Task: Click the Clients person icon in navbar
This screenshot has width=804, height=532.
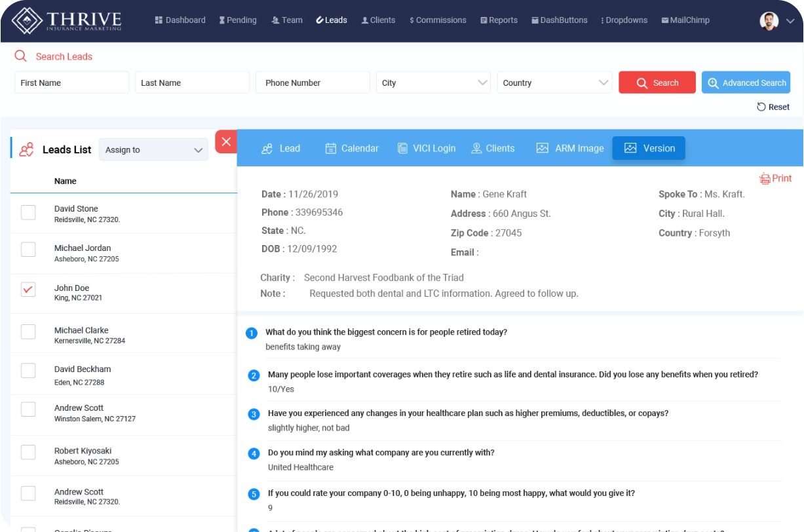Action: click(365, 20)
